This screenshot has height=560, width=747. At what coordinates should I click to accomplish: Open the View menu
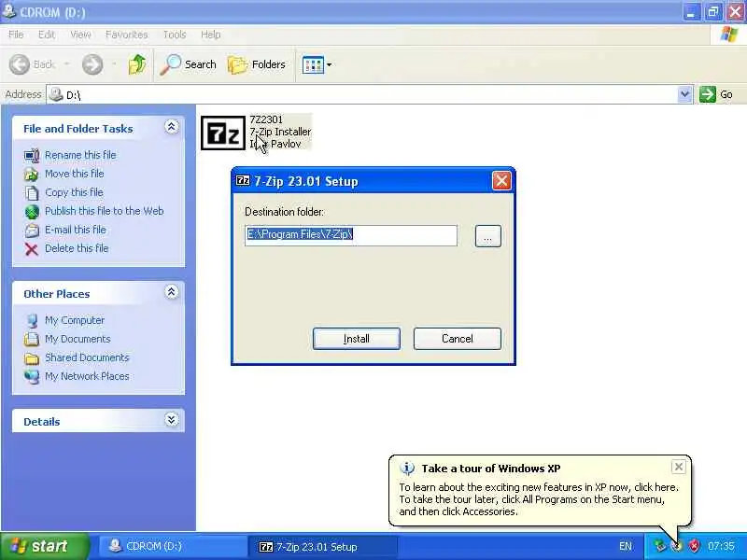80,35
